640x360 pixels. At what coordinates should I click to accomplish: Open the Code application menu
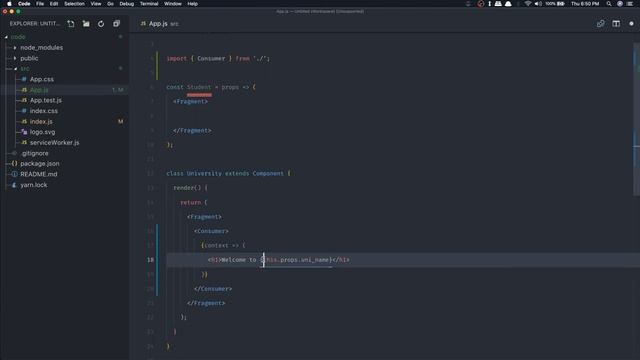[24, 4]
